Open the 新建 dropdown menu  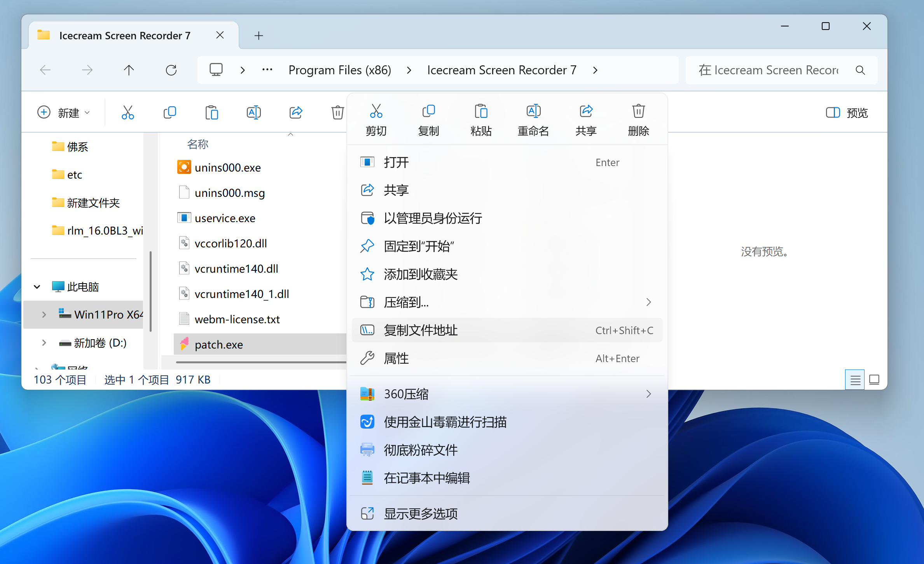point(64,113)
